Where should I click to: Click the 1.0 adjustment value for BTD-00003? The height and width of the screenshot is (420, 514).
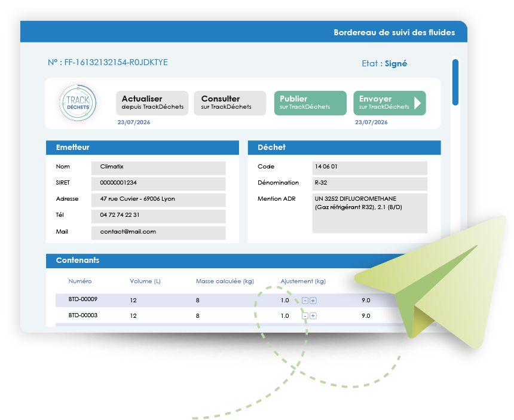click(285, 316)
